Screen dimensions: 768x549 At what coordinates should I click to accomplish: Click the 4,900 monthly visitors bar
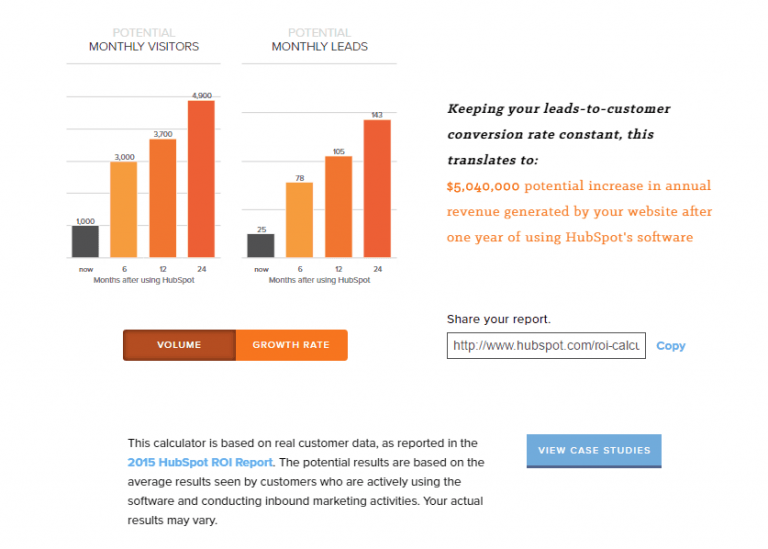(201, 178)
